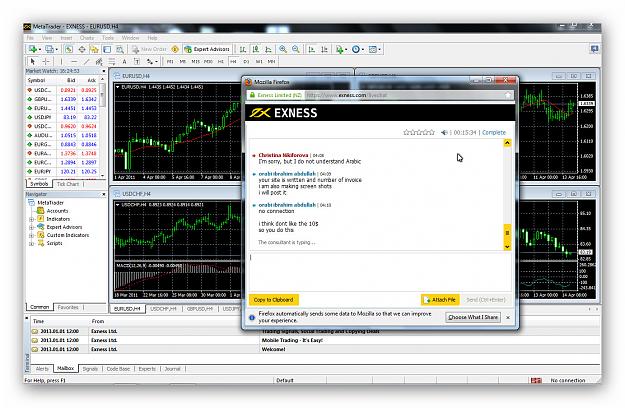Switch to bar chart toolbar icon

coord(243,49)
